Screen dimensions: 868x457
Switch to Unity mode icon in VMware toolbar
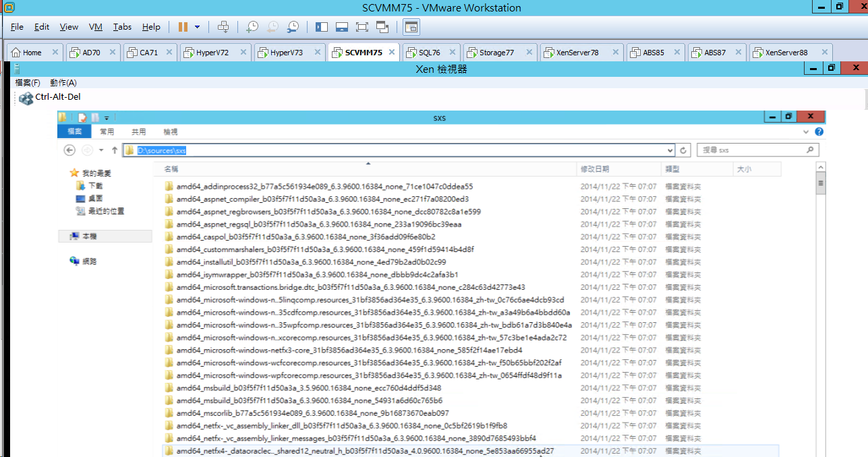pyautogui.click(x=382, y=27)
